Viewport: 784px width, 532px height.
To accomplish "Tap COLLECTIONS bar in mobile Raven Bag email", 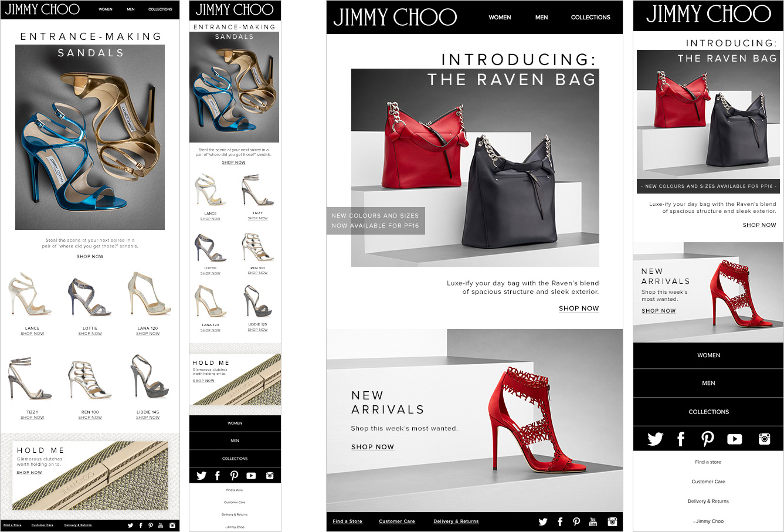I will (708, 412).
